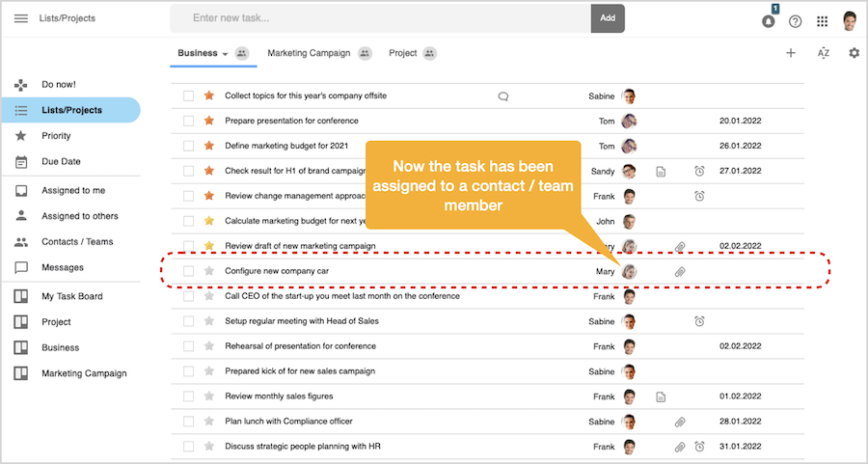Add a new list with plus icon
The height and width of the screenshot is (464, 868).
tap(791, 53)
